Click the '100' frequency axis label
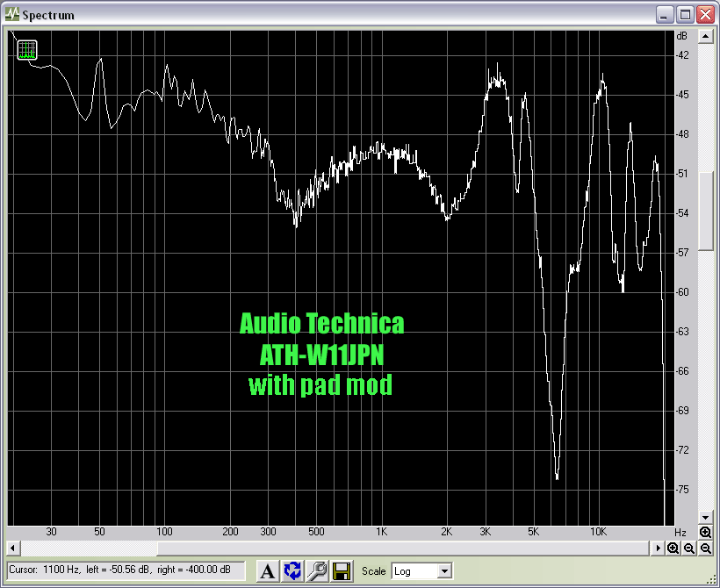The height and width of the screenshot is (588, 720). click(x=164, y=532)
